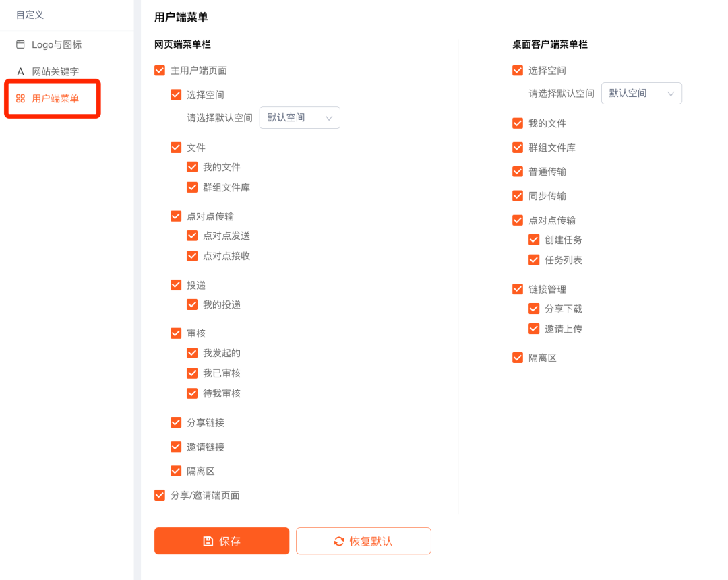Uncheck the 分享/邀请端页面 checkbox
The width and height of the screenshot is (728, 580).
160,495
